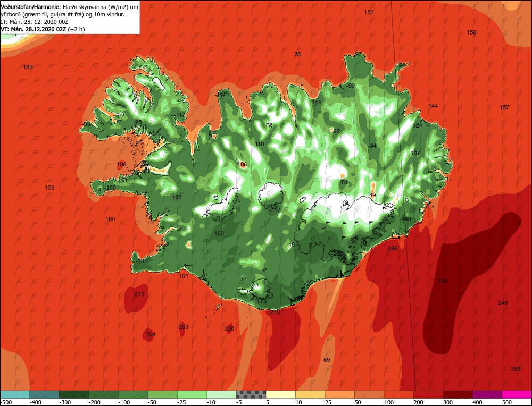Pick the red-orange 100 to 200 legend swatch
The height and width of the screenshot is (406, 532).
[398, 394]
